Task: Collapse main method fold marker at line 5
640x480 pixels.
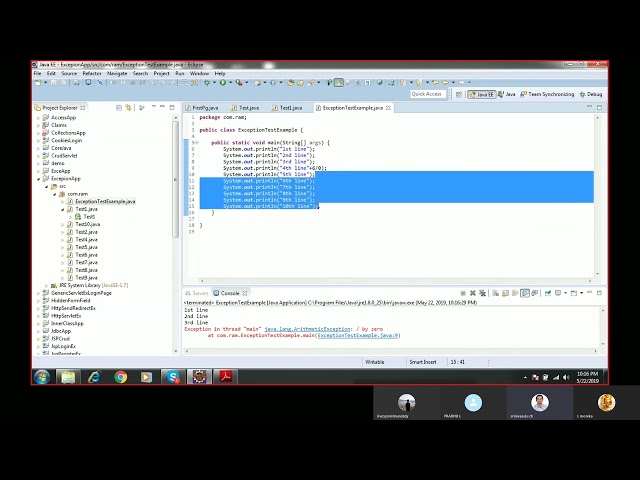Action: pyautogui.click(x=196, y=143)
